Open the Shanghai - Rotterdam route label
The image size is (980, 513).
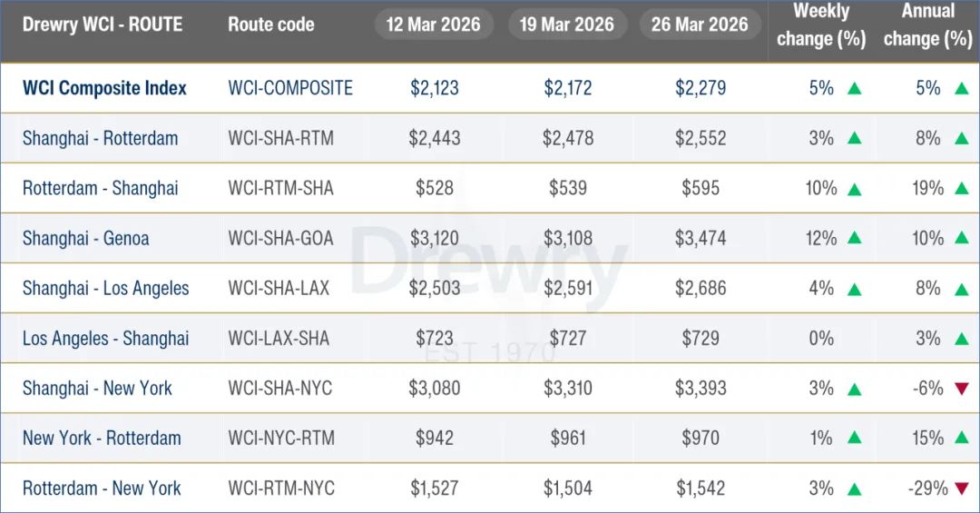coord(100,138)
